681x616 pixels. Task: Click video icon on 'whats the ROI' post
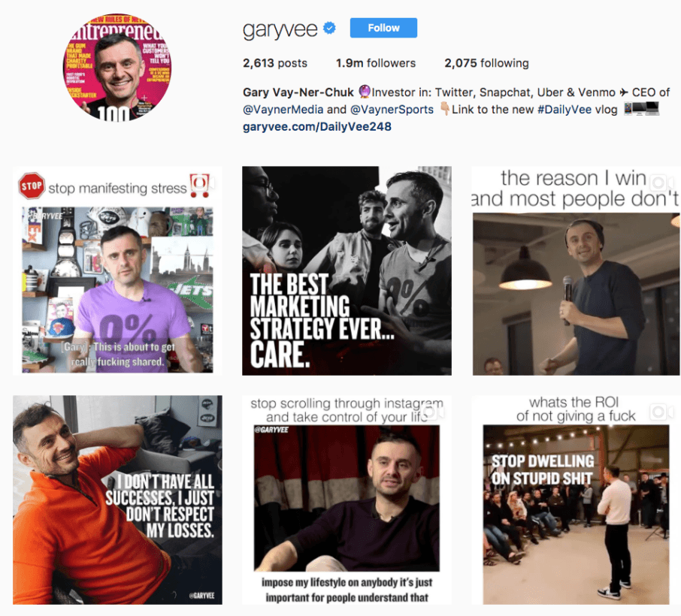pos(661,412)
